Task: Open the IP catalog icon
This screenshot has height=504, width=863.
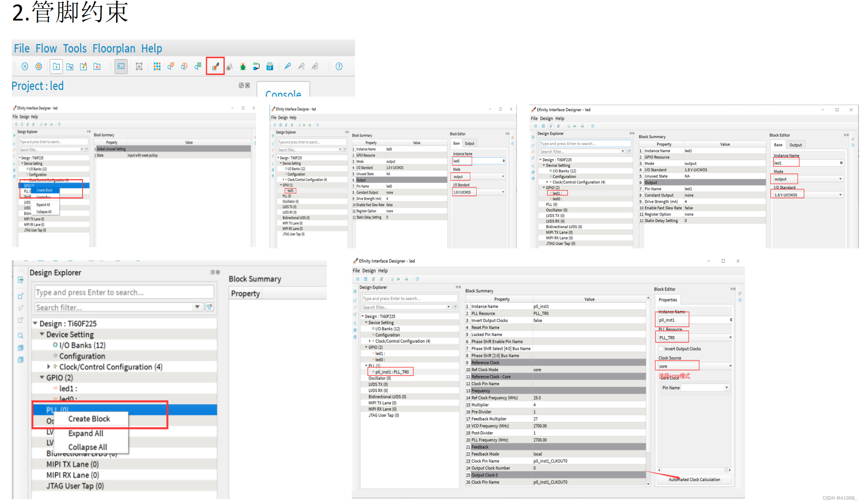Action: click(x=270, y=66)
